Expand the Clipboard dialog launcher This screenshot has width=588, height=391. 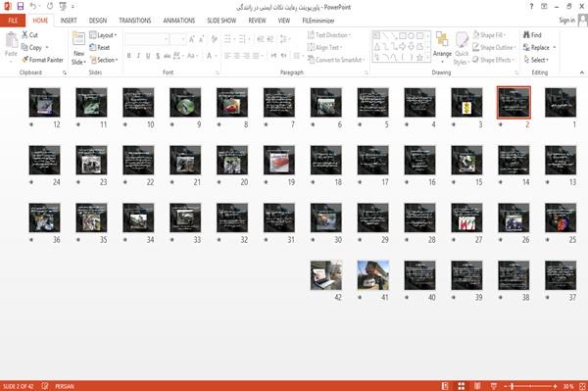[x=65, y=73]
